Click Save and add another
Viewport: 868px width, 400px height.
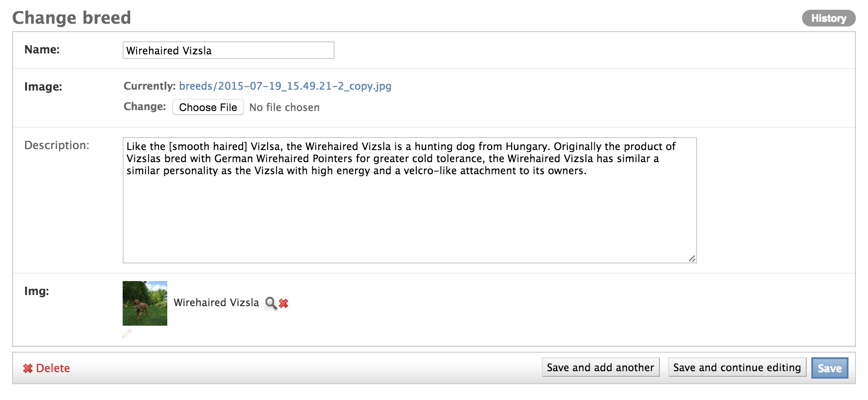(x=600, y=367)
